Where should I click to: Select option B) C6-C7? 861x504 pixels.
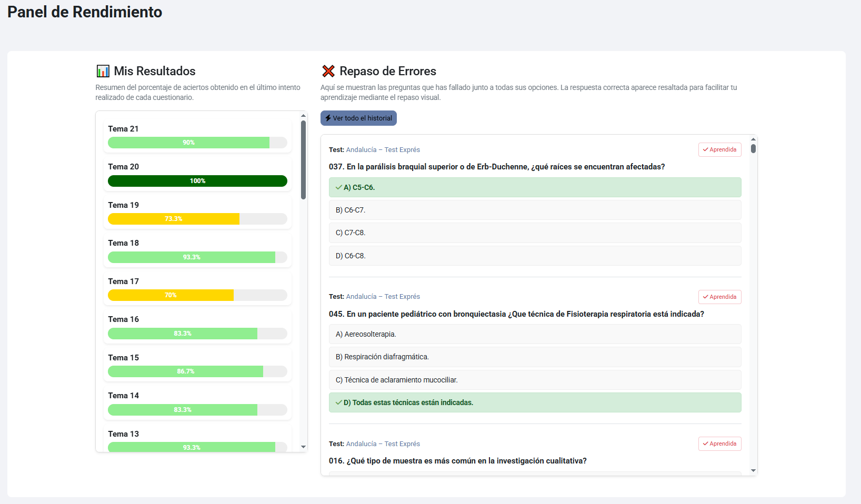click(x=535, y=210)
